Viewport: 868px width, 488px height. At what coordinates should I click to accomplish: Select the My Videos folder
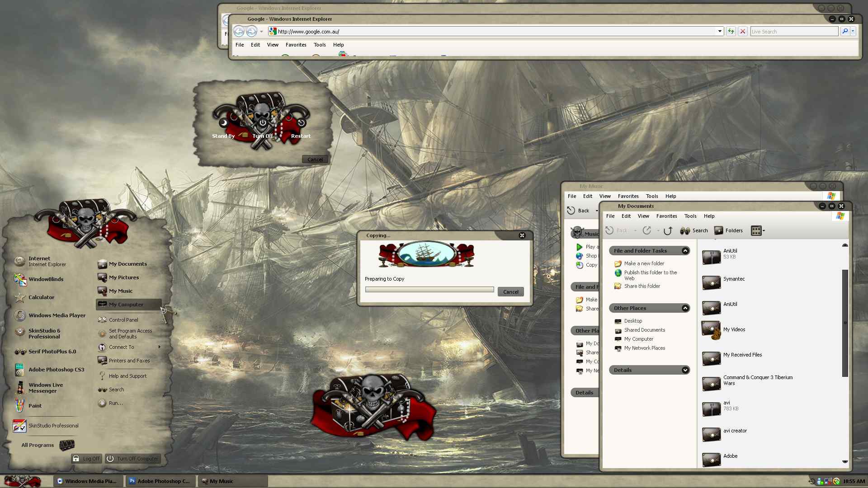point(723,331)
